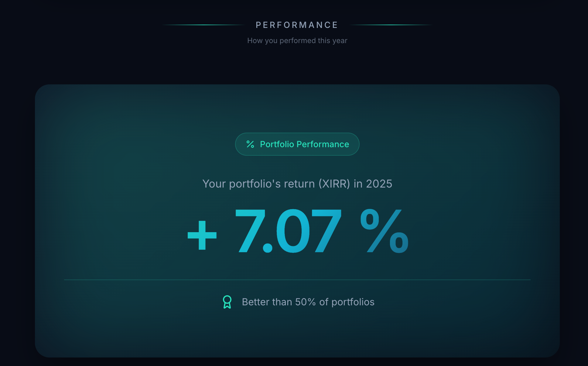This screenshot has width=588, height=366.
Task: Click the large percent symbol after 7.07
Action: click(x=384, y=231)
